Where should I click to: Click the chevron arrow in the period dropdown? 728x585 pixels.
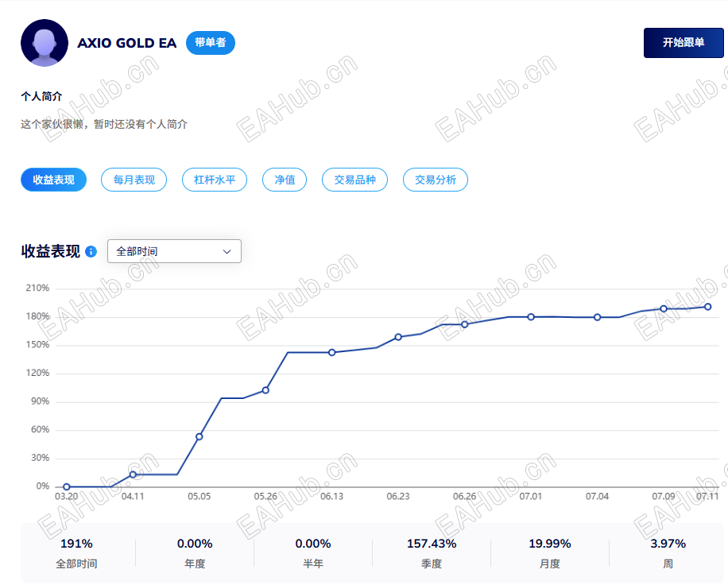227,252
